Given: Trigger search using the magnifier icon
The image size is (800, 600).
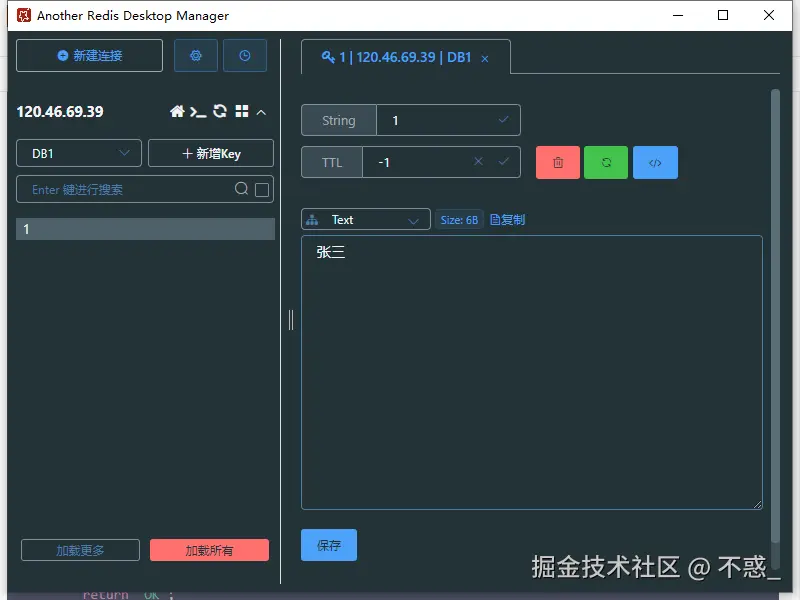Looking at the screenshot, I should (243, 188).
